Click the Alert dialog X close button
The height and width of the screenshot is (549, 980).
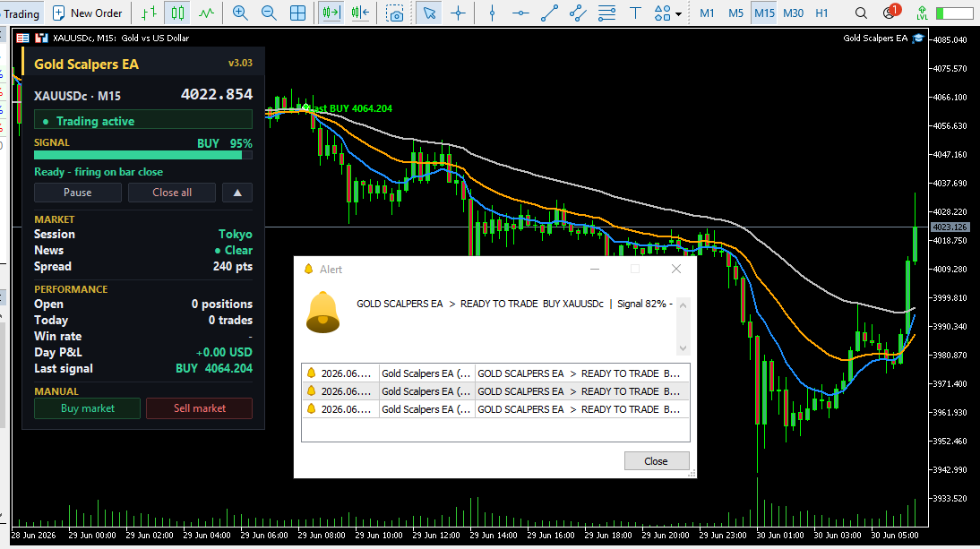click(x=675, y=270)
